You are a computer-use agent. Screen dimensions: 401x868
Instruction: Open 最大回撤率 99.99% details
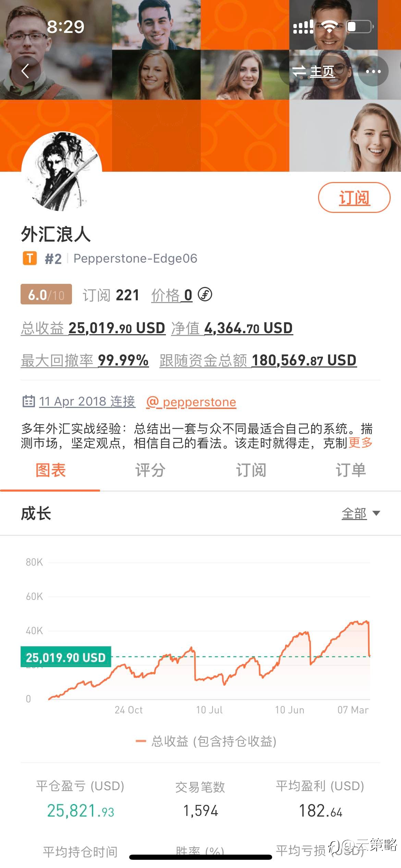point(85,360)
